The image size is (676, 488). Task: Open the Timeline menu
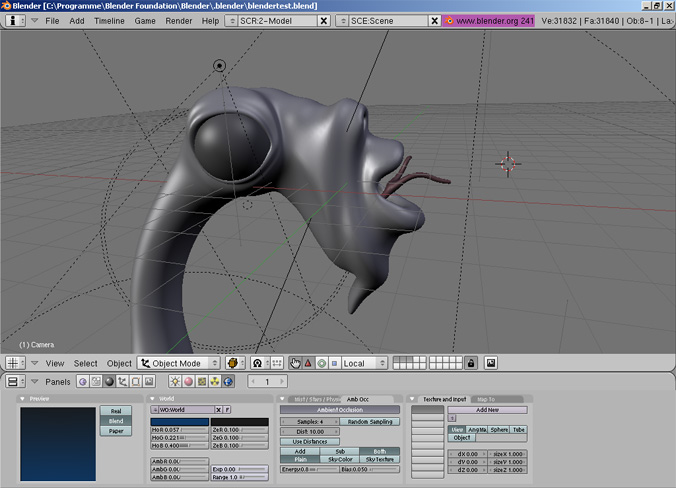pos(109,21)
